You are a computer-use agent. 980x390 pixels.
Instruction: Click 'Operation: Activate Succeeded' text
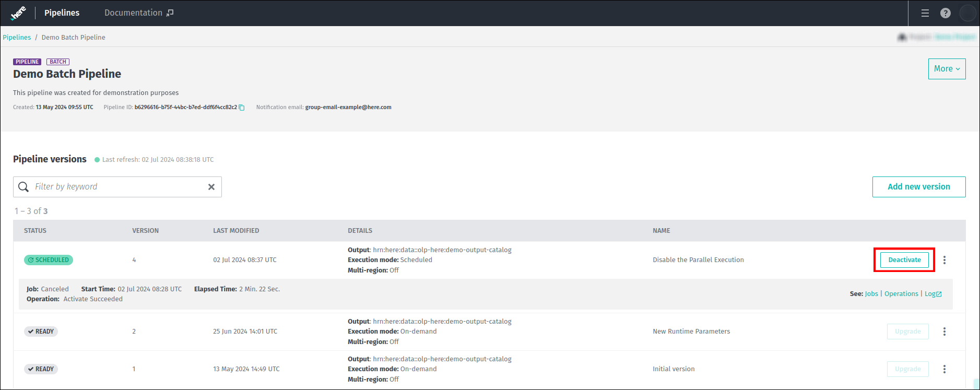click(x=75, y=299)
